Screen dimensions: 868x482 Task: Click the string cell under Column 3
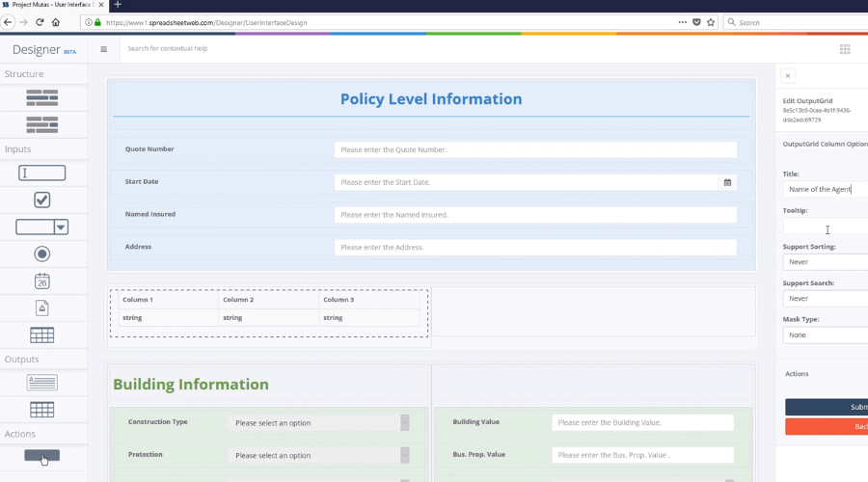(368, 318)
